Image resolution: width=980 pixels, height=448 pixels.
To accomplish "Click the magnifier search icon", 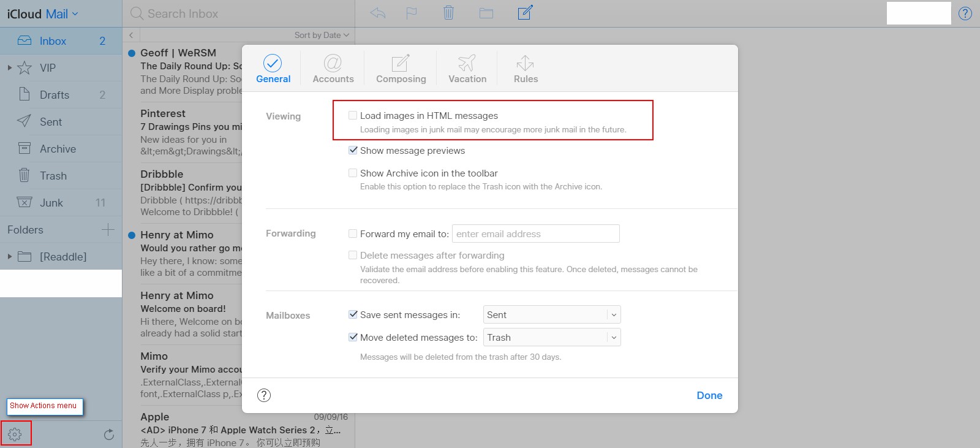I will pyautogui.click(x=137, y=13).
